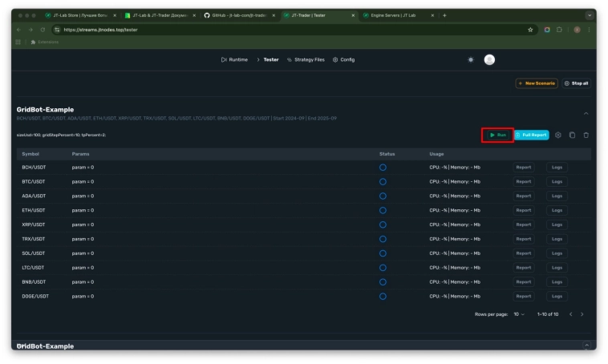Reload the page in browser
The width and height of the screenshot is (608, 364).
click(x=44, y=30)
